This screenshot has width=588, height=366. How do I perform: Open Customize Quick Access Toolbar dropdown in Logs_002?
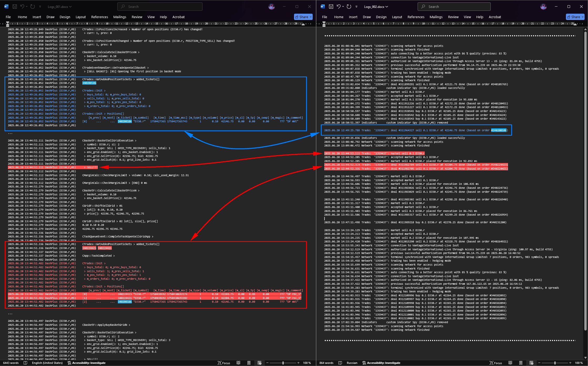356,7
